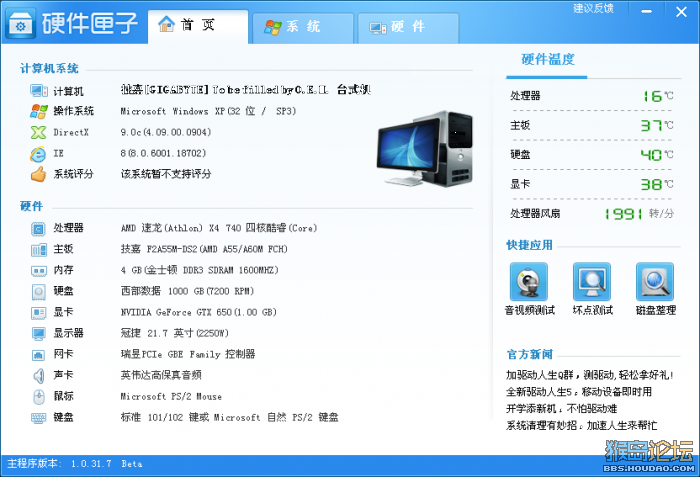This screenshot has height=477, width=700.
Task: Click the 处理器风扇 speed value 1991
Action: tap(624, 214)
